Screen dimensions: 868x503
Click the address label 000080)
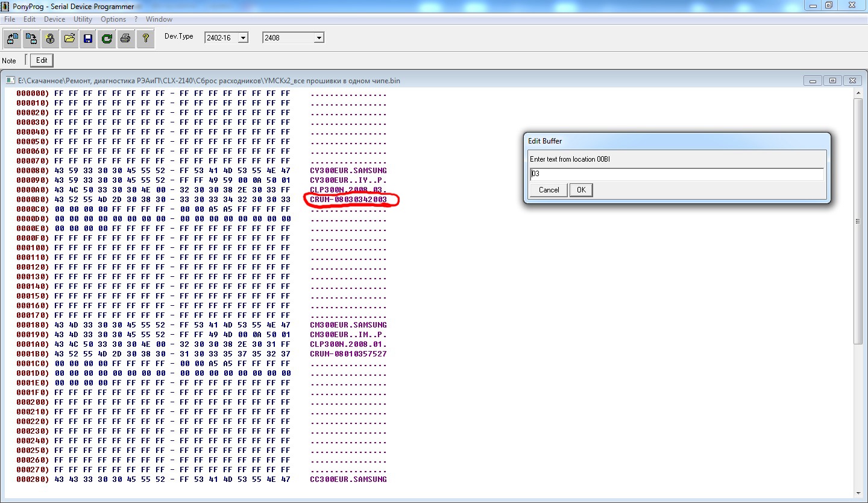32,171
